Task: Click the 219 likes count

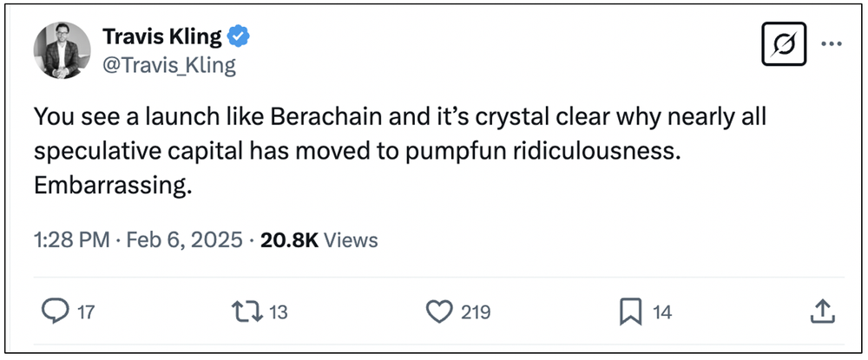Action: coord(476,312)
